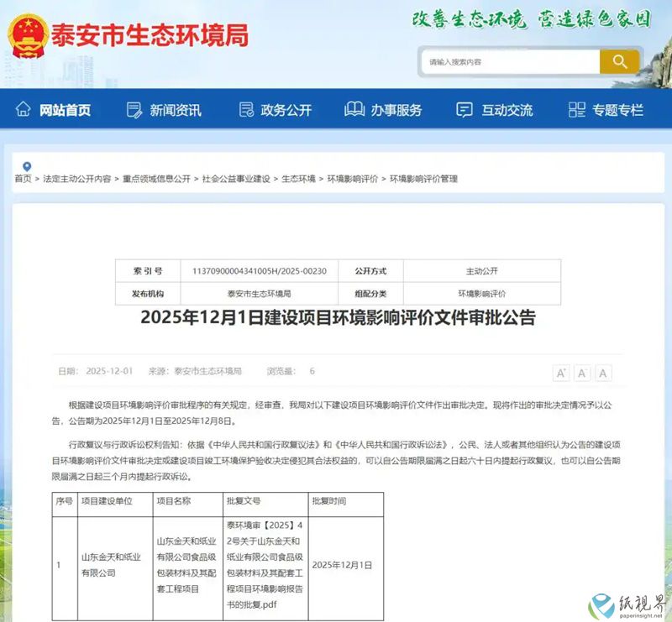Click the speech-bubble icon for 互动交流
Viewport: 672px width, 622px height.
463,109
